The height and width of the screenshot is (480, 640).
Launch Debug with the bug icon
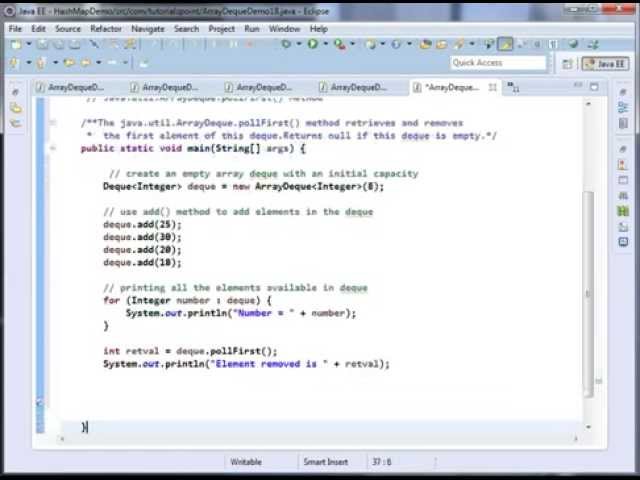click(286, 44)
